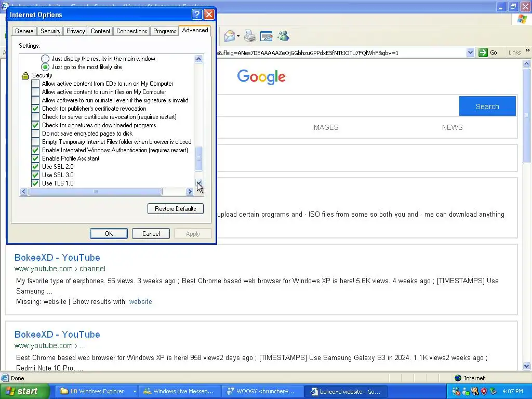Uncheck Enable Profile Assistant
The image size is (532, 399).
(35, 158)
